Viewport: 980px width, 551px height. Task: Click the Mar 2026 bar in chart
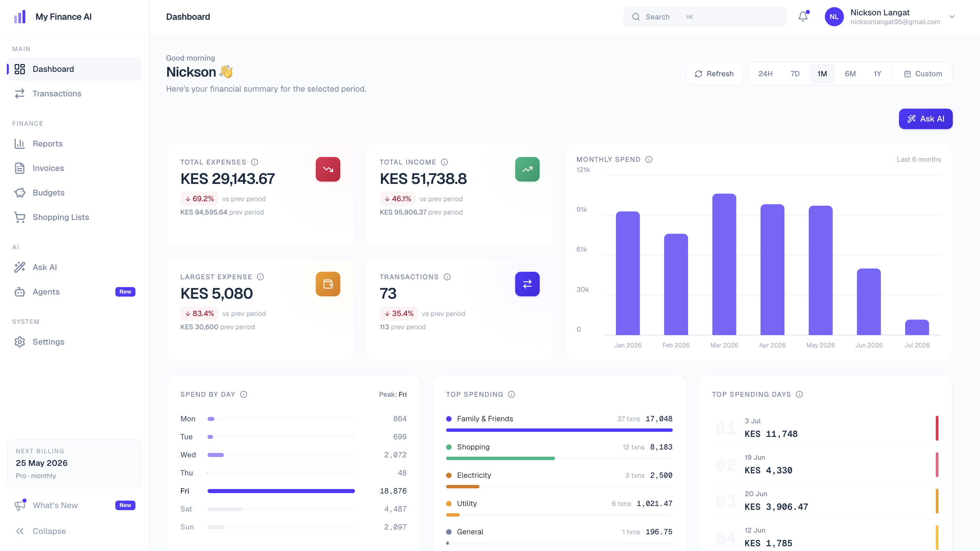click(x=724, y=264)
